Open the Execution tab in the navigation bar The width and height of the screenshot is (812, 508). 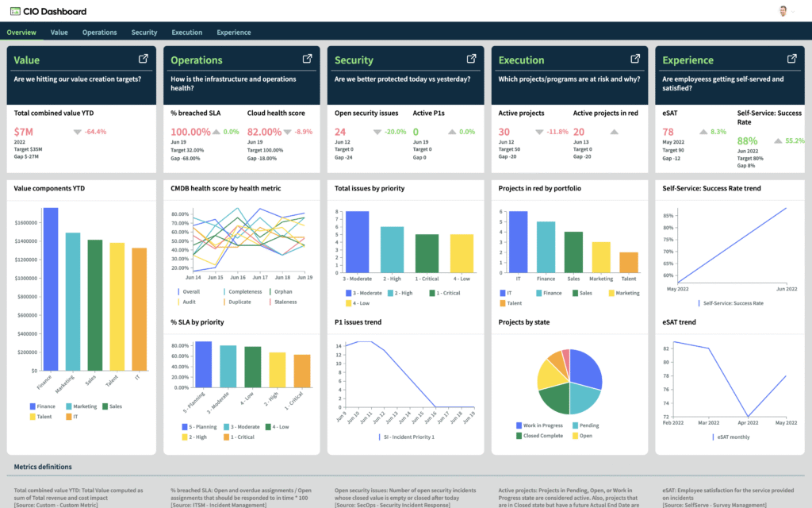pos(186,32)
